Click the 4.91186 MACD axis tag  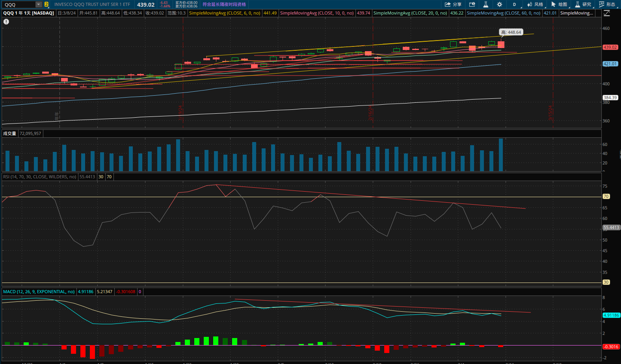611,315
